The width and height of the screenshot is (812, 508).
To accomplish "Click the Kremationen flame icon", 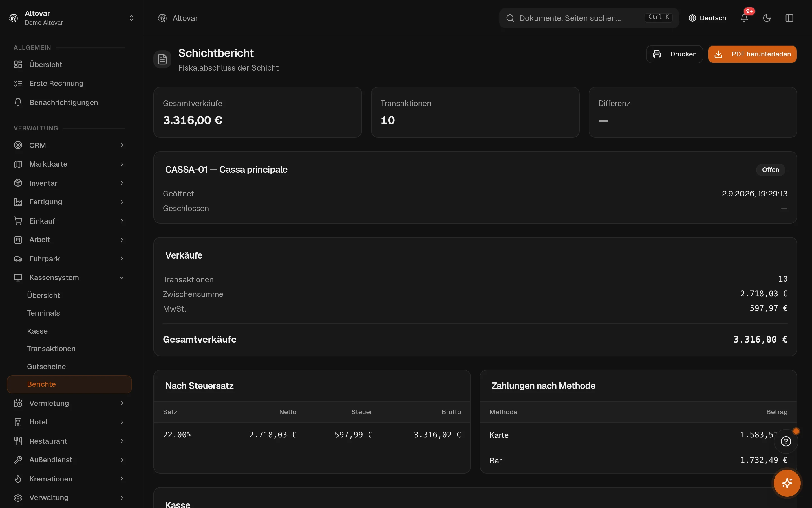I will [18, 479].
